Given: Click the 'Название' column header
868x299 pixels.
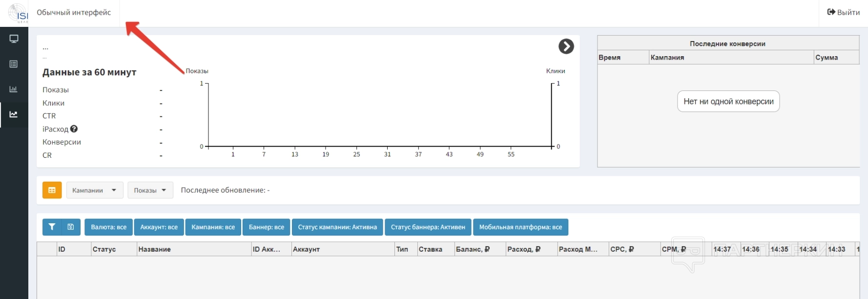Looking at the screenshot, I should click(155, 249).
